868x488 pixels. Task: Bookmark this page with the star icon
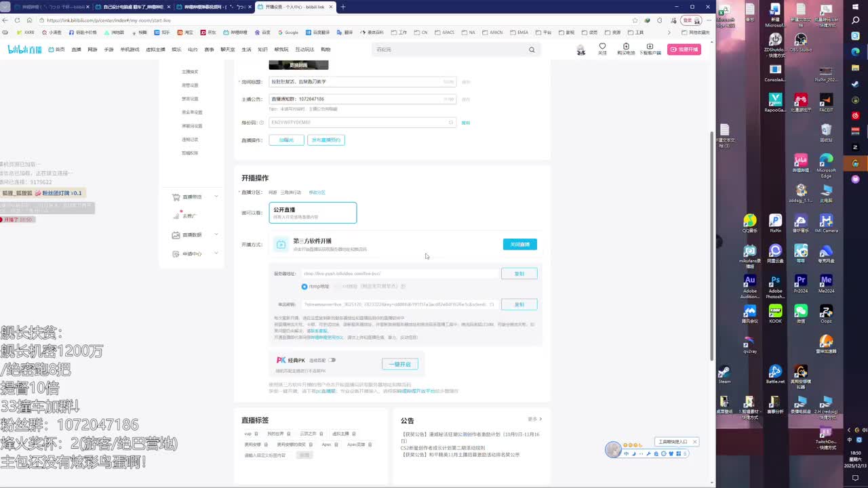(635, 20)
